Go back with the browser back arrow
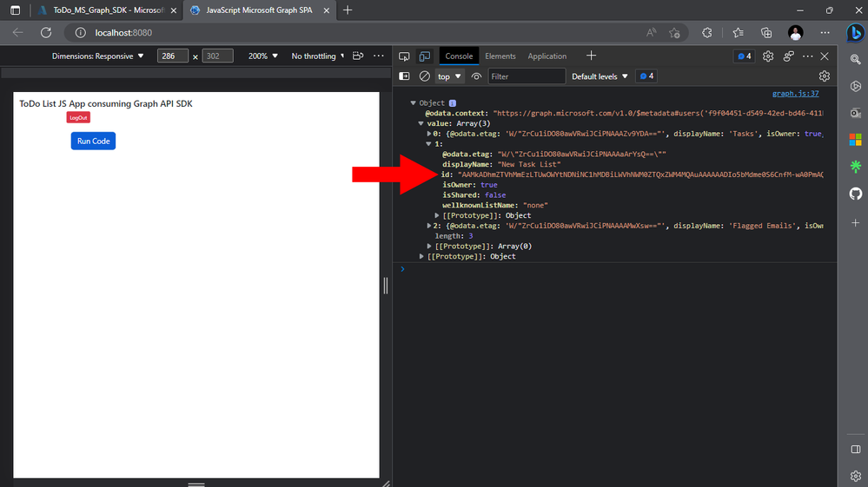This screenshot has width=868, height=487. coord(17,33)
